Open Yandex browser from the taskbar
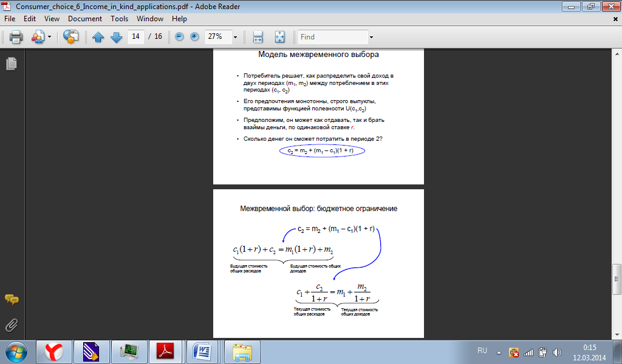Screen dimensions: 622x364 pyautogui.click(x=54, y=352)
